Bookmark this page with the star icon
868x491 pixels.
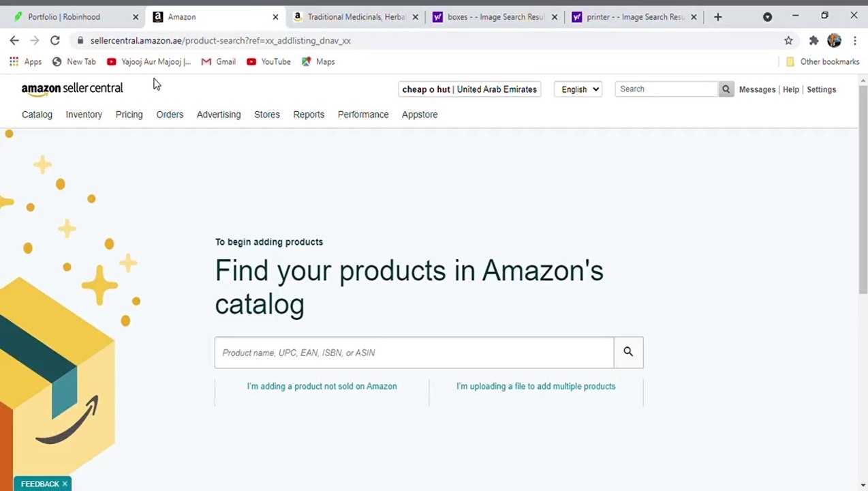788,41
